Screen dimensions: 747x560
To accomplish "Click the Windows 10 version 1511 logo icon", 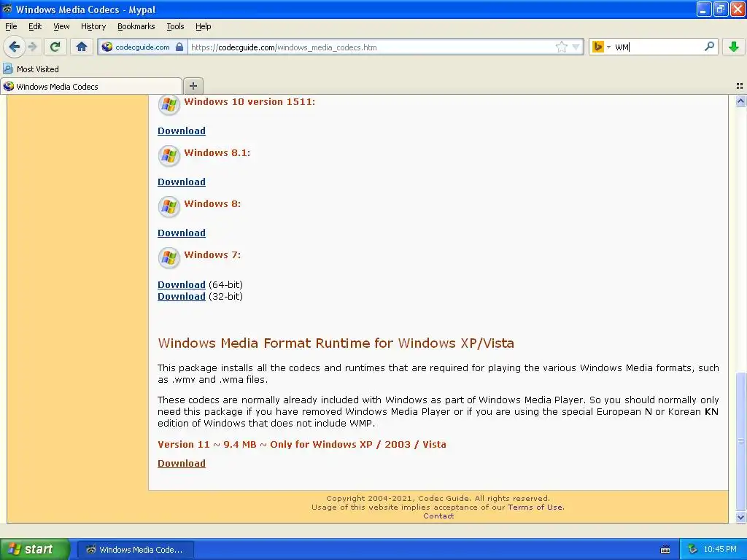I will [169, 105].
